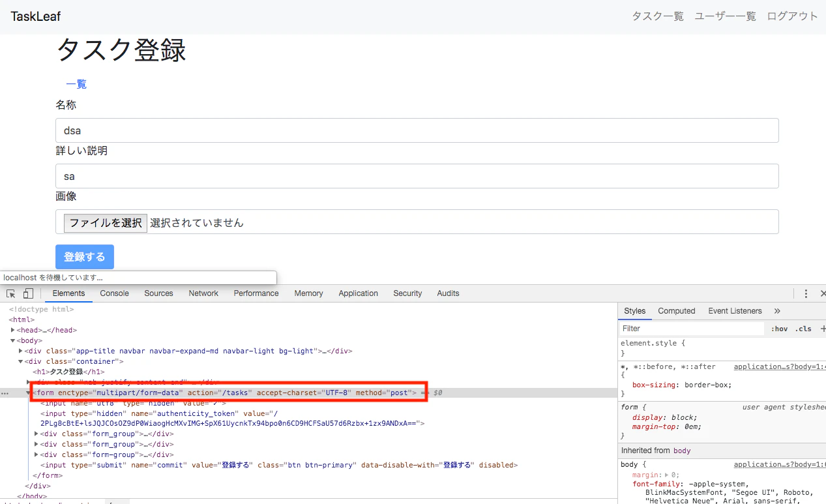Viewport: 826px width, 504px height.
Task: Expand the first form_group div node
Action: 37,434
